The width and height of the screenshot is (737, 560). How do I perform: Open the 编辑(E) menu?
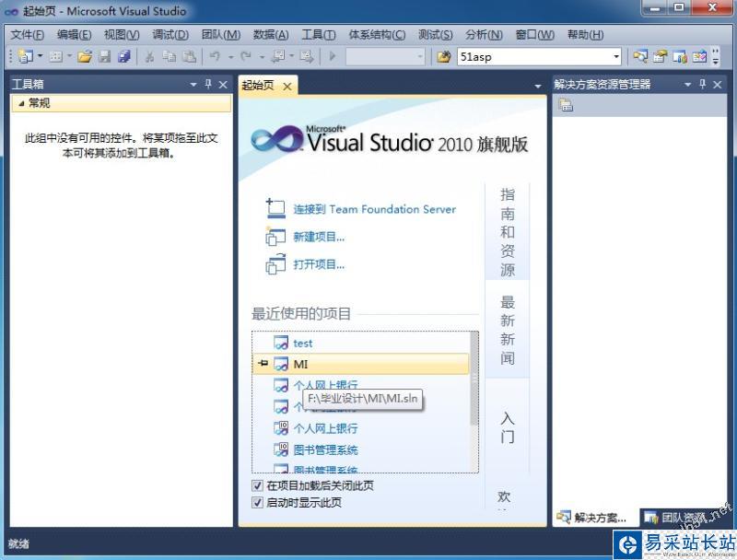[75, 35]
